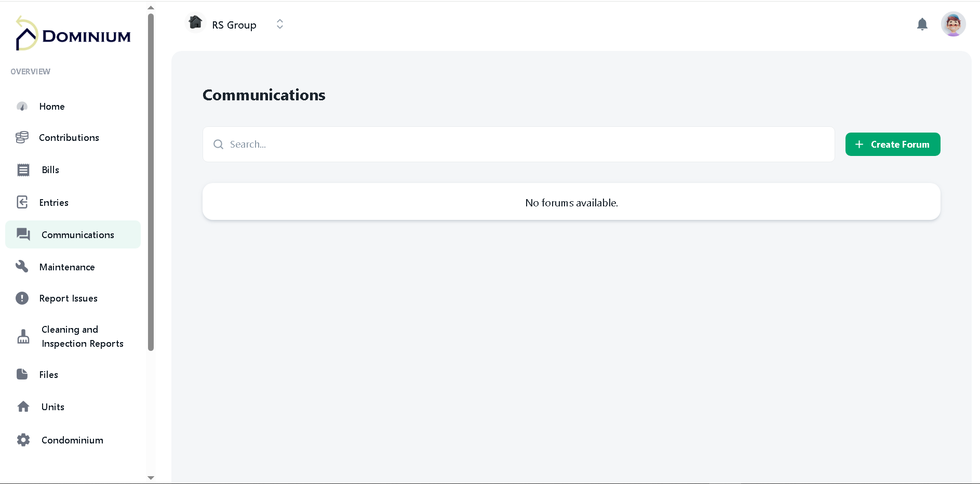The image size is (980, 484).
Task: Click the Condominium gear icon
Action: 23,440
